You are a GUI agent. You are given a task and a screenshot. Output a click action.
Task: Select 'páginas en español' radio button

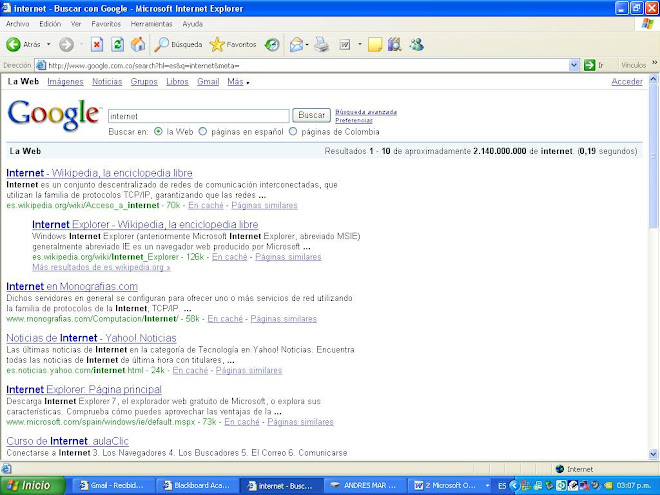[203, 131]
